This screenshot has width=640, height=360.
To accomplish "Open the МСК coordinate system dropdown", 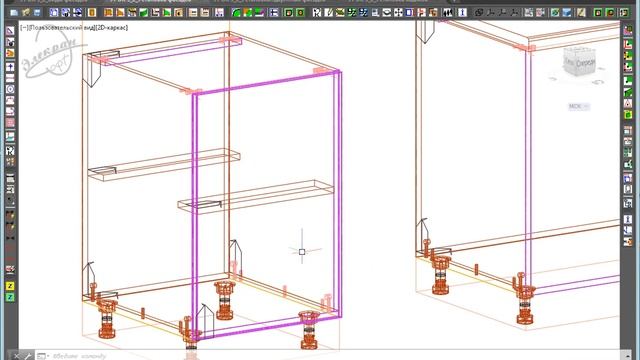I will (x=578, y=107).
